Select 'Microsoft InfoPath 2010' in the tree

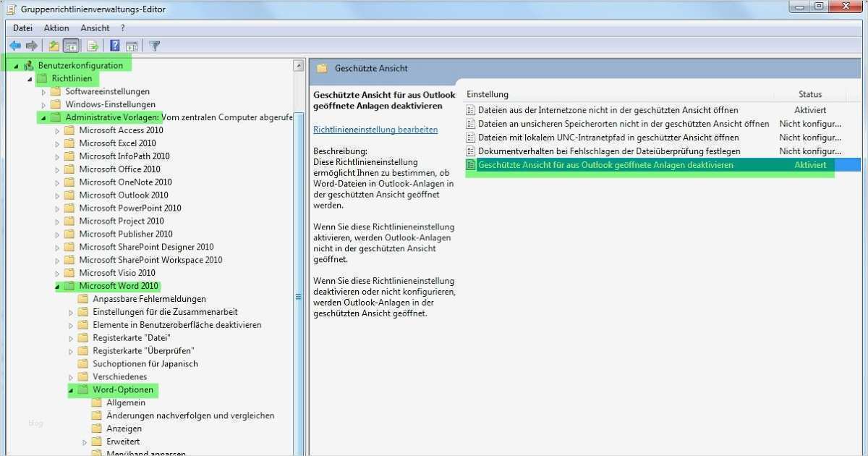pyautogui.click(x=124, y=156)
